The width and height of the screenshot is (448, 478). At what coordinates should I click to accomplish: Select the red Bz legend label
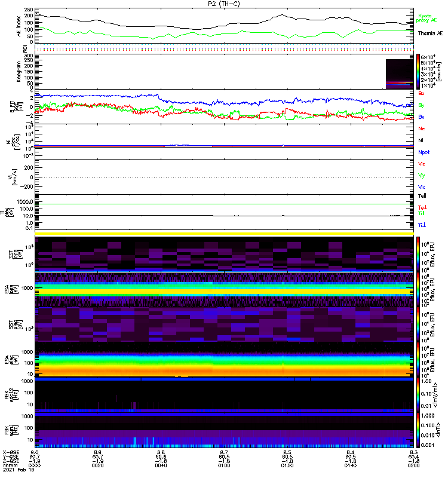coord(421,93)
